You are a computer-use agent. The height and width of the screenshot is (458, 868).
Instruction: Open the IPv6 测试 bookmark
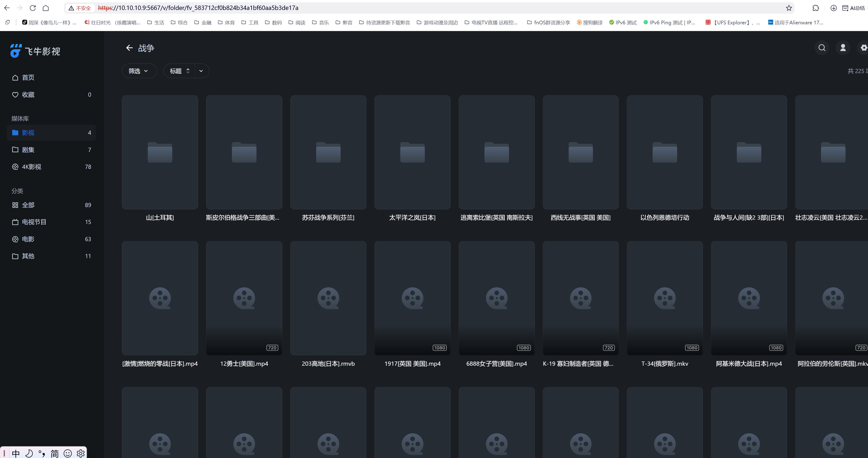point(623,22)
